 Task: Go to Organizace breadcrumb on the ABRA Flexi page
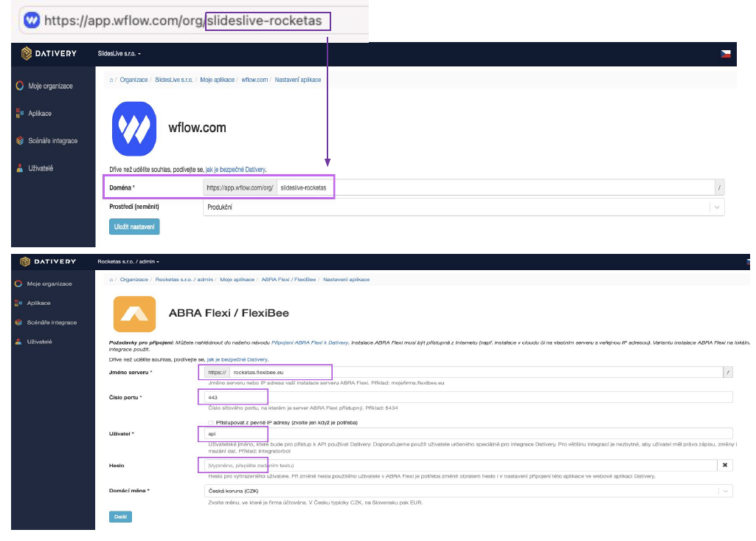(134, 280)
